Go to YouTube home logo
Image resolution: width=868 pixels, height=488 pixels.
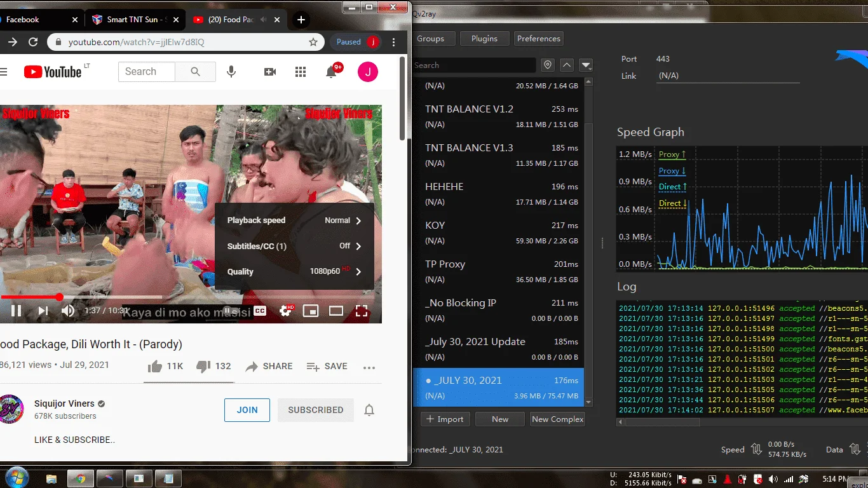[x=53, y=72]
